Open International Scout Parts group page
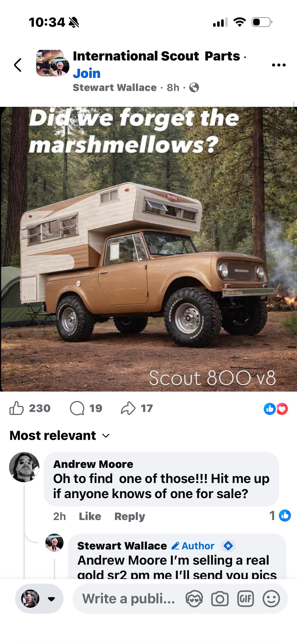The width and height of the screenshot is (297, 644). tap(156, 56)
